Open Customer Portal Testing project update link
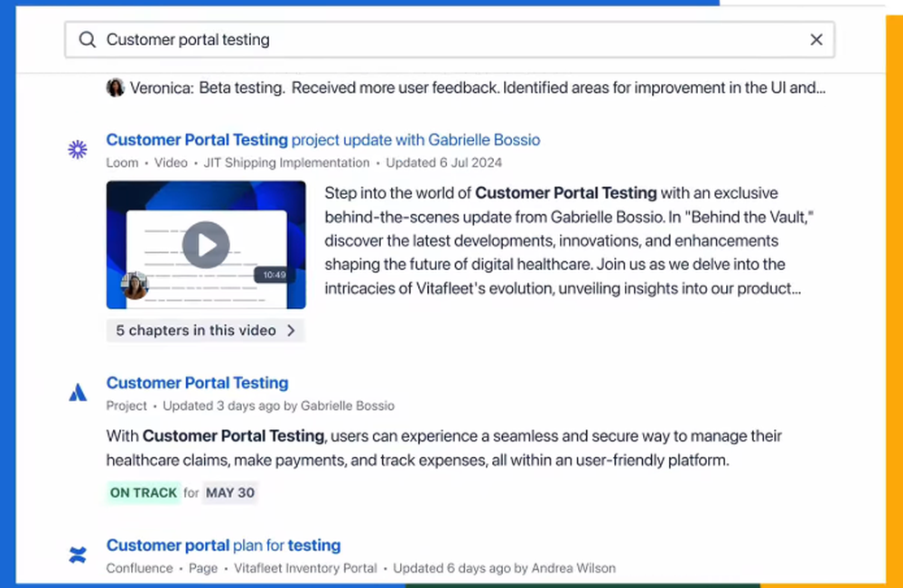 pos(323,140)
